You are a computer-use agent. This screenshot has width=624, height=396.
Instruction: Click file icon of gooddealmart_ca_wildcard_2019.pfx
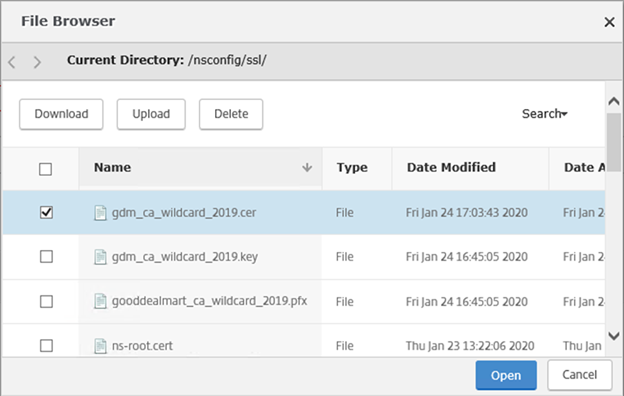tap(100, 301)
